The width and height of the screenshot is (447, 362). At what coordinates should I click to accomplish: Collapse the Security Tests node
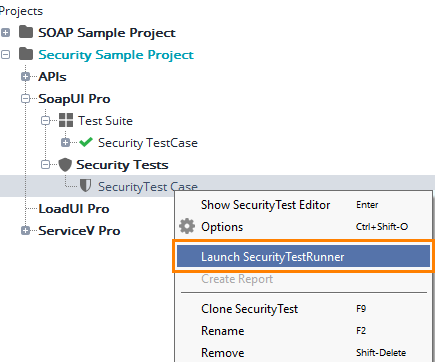[x=45, y=165]
